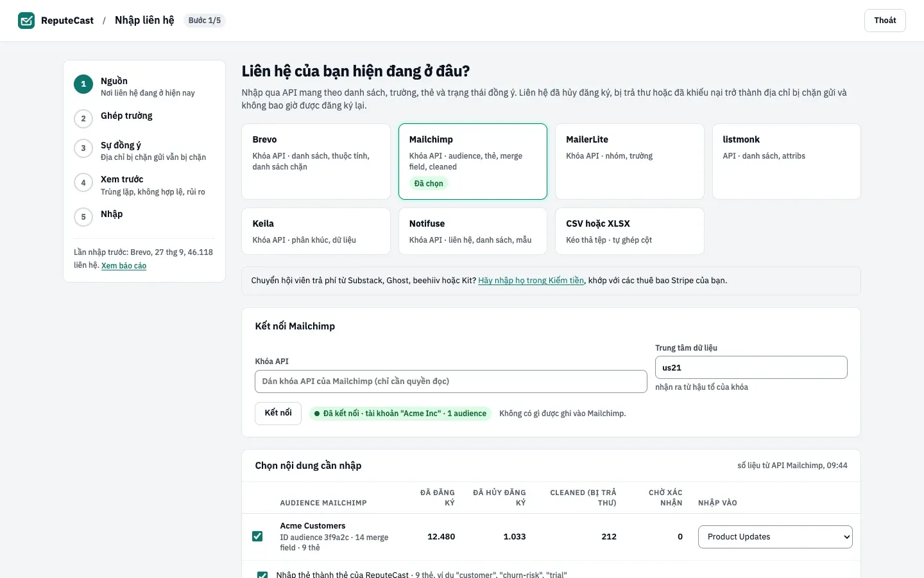Screen dimensions: 924x578
Task: Go to step 2 Ghép trường
Action: tap(144, 118)
